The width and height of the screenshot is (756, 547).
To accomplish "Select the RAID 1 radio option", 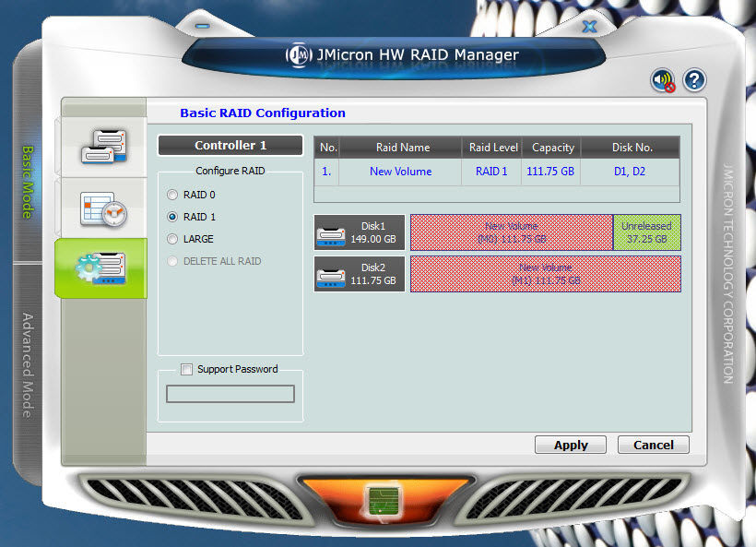I will [x=172, y=217].
